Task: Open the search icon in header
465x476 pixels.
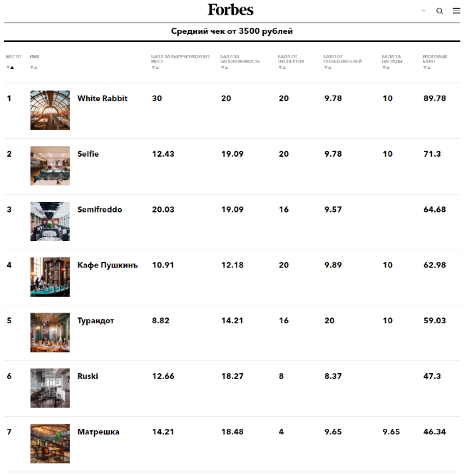Action: click(439, 11)
